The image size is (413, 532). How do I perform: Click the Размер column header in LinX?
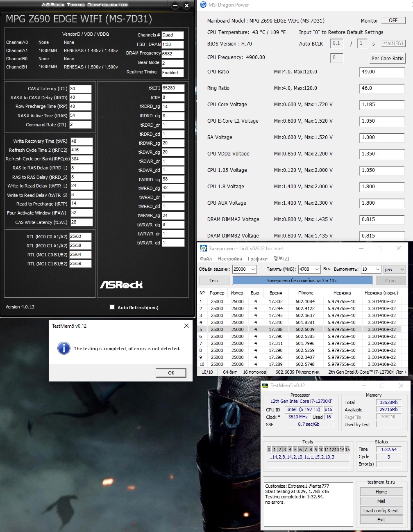point(217,293)
